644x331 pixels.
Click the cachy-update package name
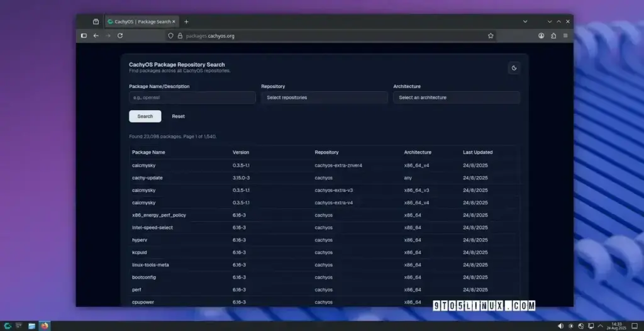pyautogui.click(x=147, y=178)
